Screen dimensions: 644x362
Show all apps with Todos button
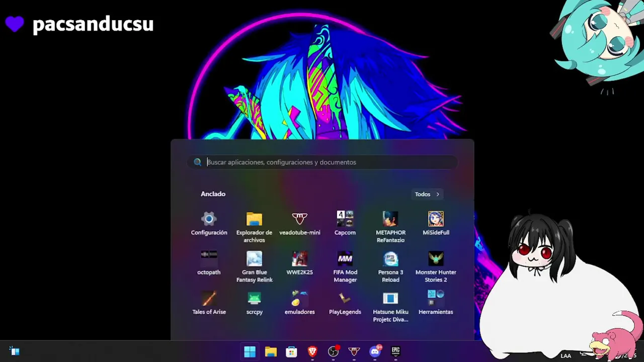(427, 194)
